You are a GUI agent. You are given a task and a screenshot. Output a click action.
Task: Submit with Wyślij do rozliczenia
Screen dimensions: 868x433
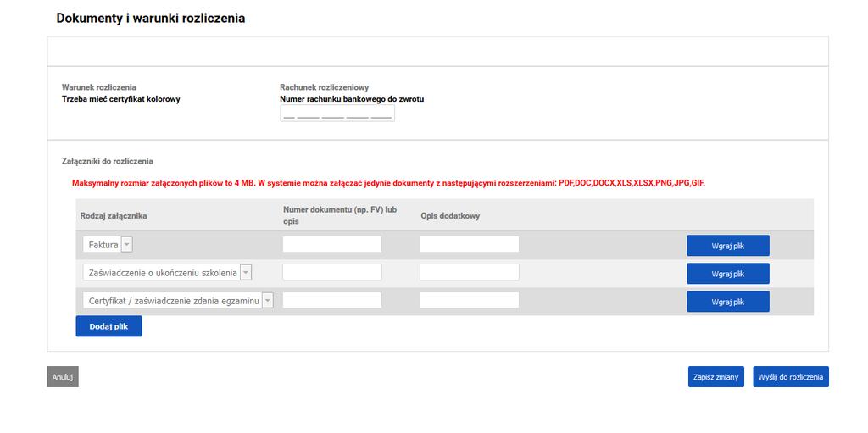click(x=791, y=376)
